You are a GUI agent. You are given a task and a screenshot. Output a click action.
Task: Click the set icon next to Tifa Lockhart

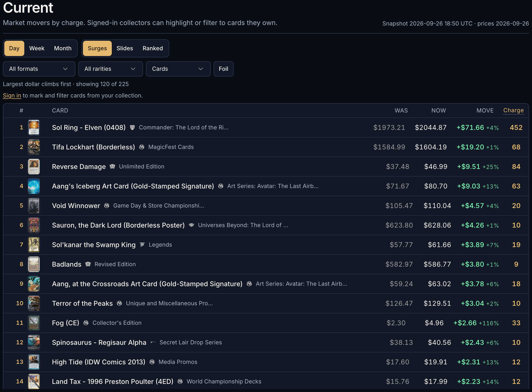[142, 147]
